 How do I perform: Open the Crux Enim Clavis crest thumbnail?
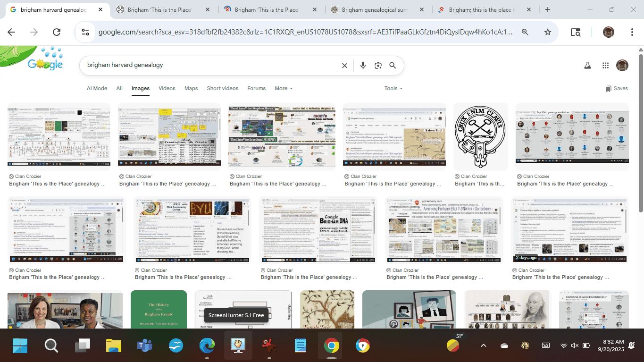click(x=480, y=136)
